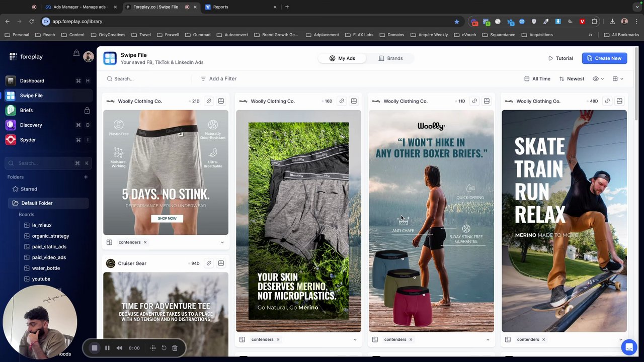Switch to the My Ads view
The width and height of the screenshot is (644, 362).
pos(342,58)
